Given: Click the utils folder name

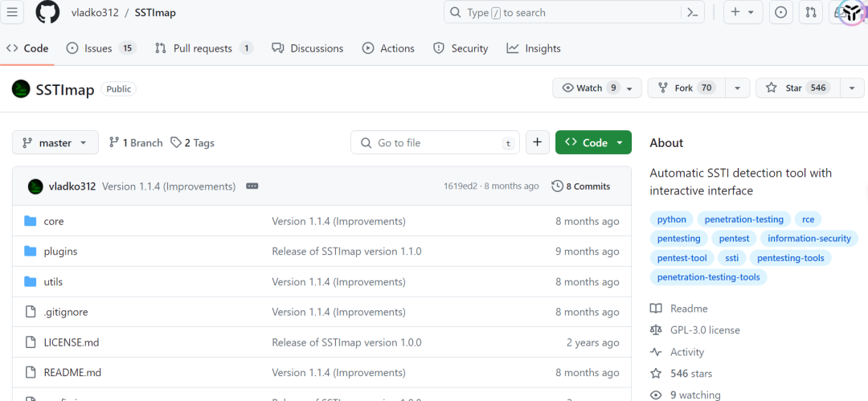Looking at the screenshot, I should tap(53, 282).
